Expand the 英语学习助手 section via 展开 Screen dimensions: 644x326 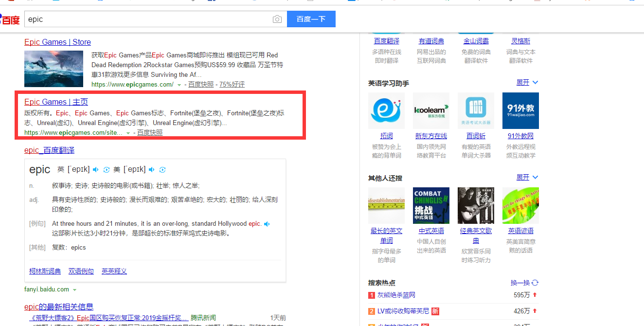click(x=527, y=83)
